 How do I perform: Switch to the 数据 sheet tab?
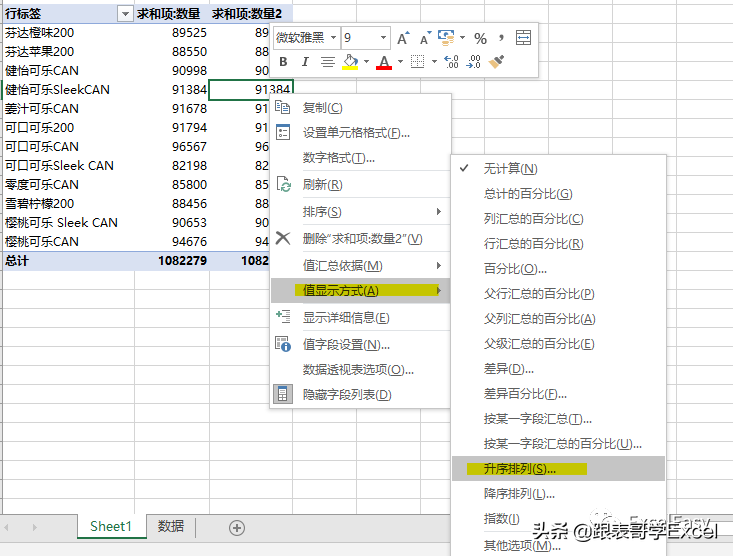click(x=171, y=527)
